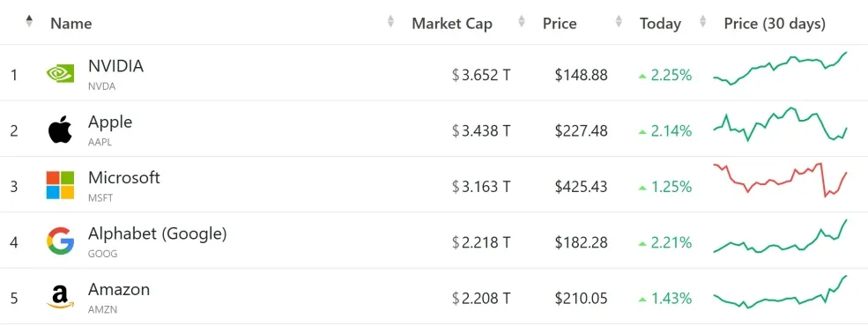Screen dimensions: 868x326
Task: Sort by rank using leftmost arrows
Action: pyautogui.click(x=29, y=21)
